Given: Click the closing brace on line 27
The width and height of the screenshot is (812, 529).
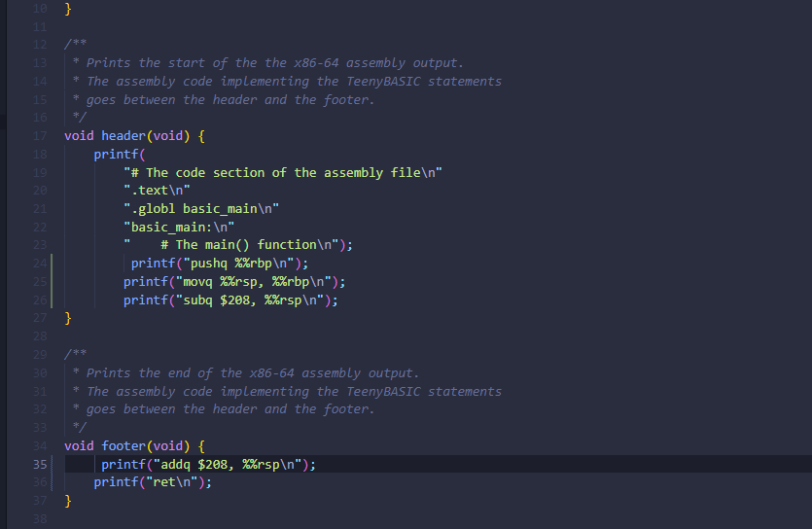Looking at the screenshot, I should (x=68, y=318).
